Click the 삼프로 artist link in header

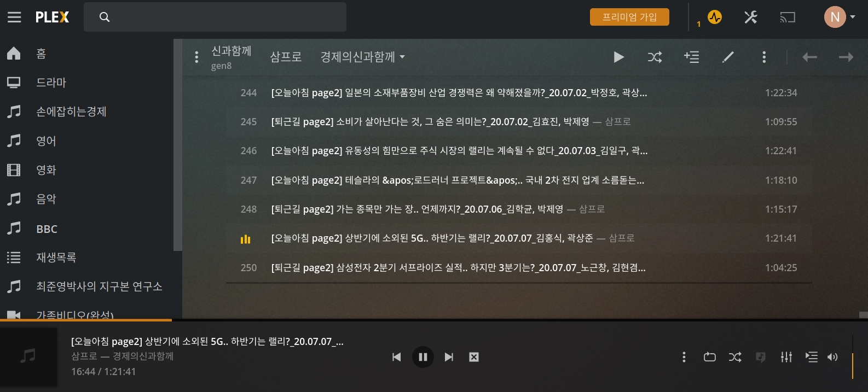coord(286,57)
